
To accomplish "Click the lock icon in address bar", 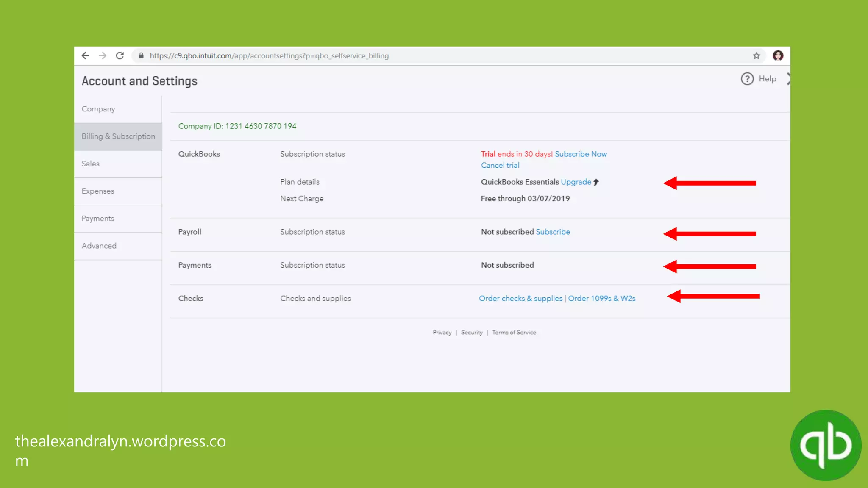I will (141, 55).
